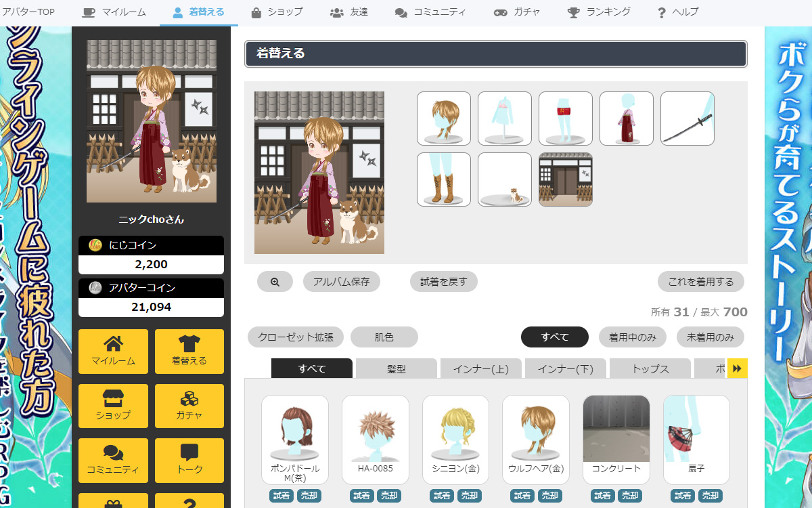Click the equipped house background slot
812x508 pixels.
pyautogui.click(x=566, y=179)
